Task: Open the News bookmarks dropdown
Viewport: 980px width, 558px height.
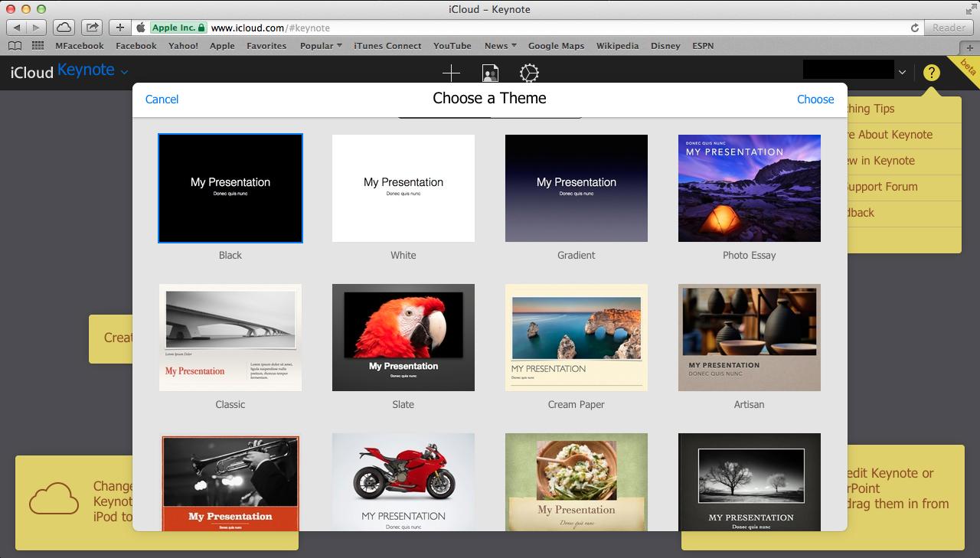Action: [x=500, y=46]
